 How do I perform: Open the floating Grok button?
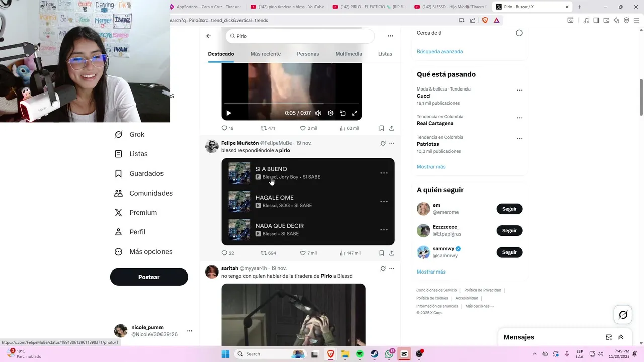tap(623, 315)
